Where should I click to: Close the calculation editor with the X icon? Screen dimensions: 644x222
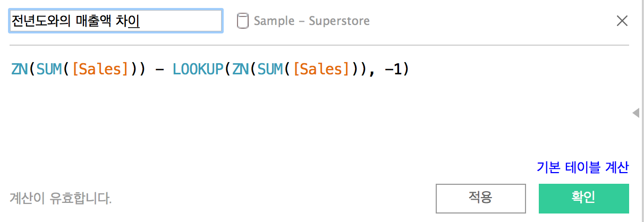pyautogui.click(x=622, y=21)
